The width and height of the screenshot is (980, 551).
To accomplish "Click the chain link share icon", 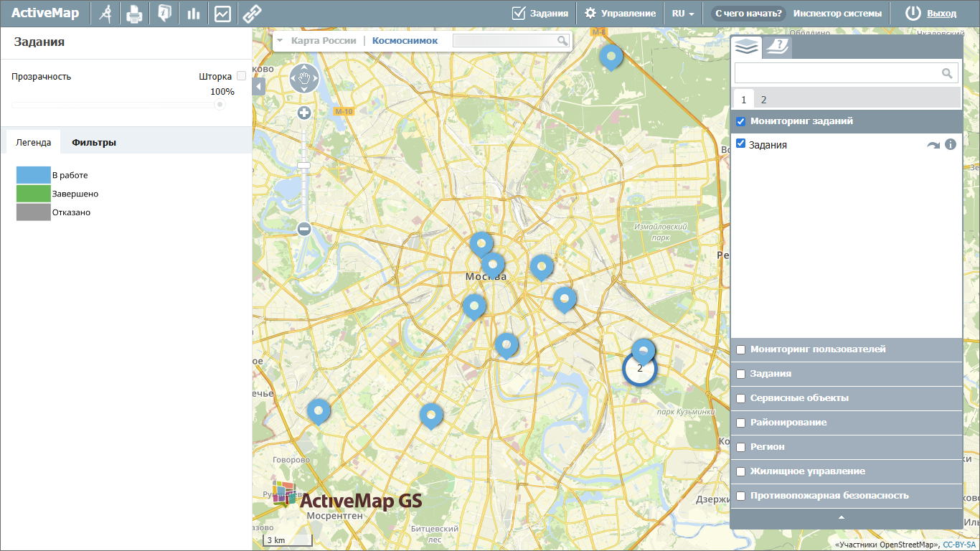I will [250, 14].
